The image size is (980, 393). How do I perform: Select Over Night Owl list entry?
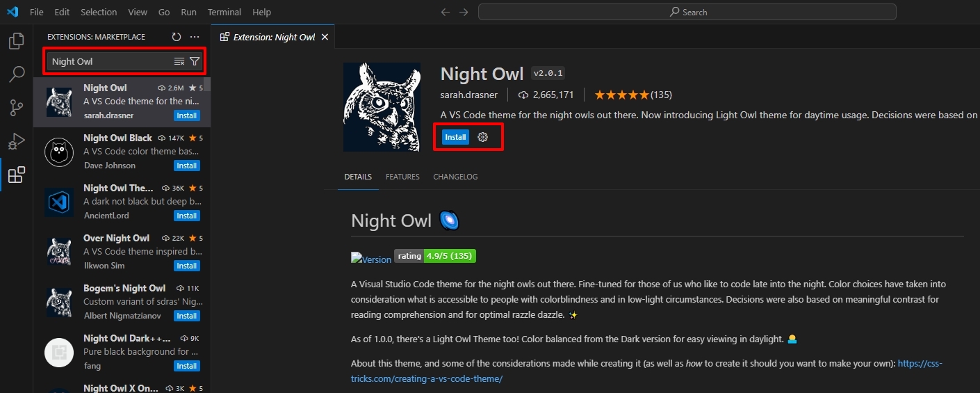[x=122, y=252]
